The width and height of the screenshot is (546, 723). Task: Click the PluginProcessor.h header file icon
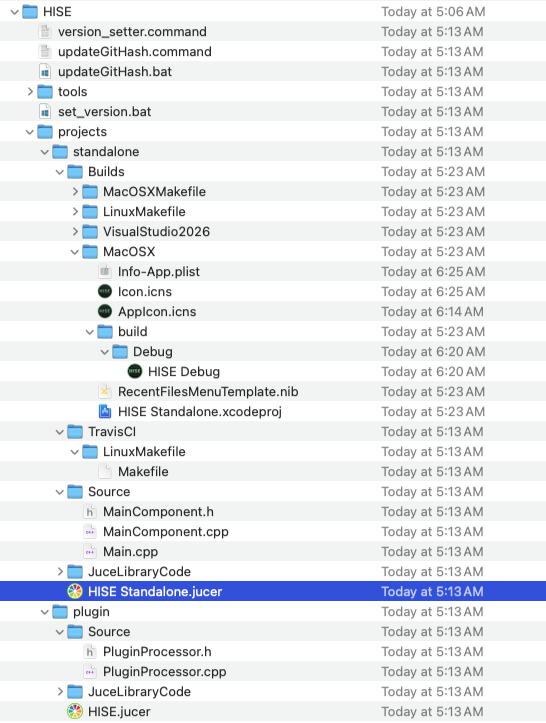click(90, 652)
